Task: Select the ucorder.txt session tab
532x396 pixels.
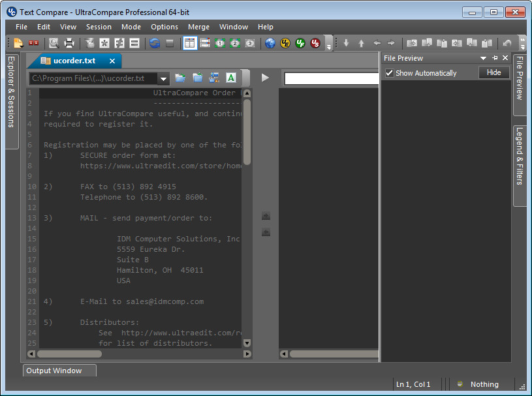Action: pyautogui.click(x=74, y=61)
